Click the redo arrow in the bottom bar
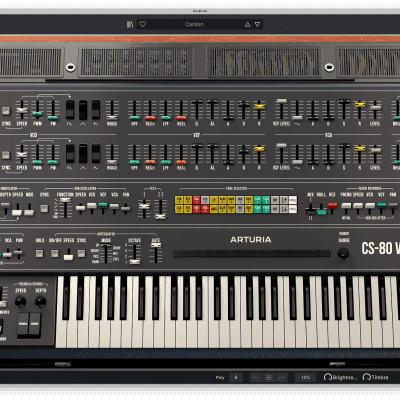Screen dimensions: 400x400 (x=281, y=377)
